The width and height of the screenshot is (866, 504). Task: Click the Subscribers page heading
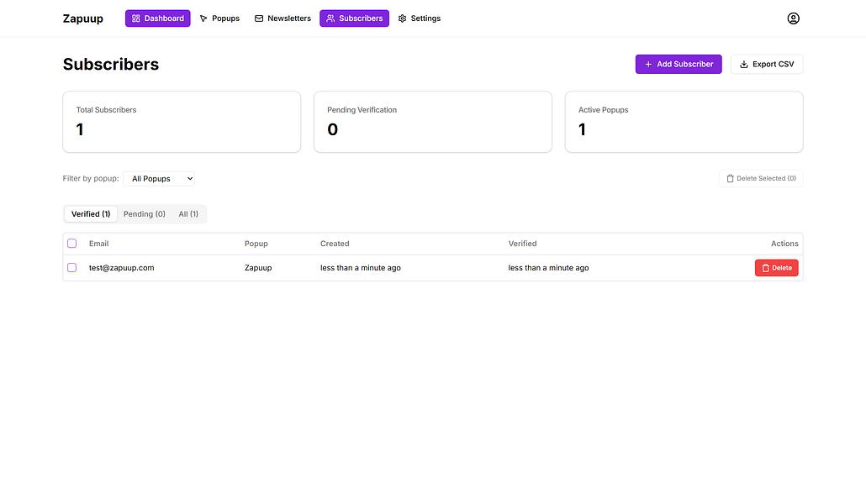tap(110, 64)
